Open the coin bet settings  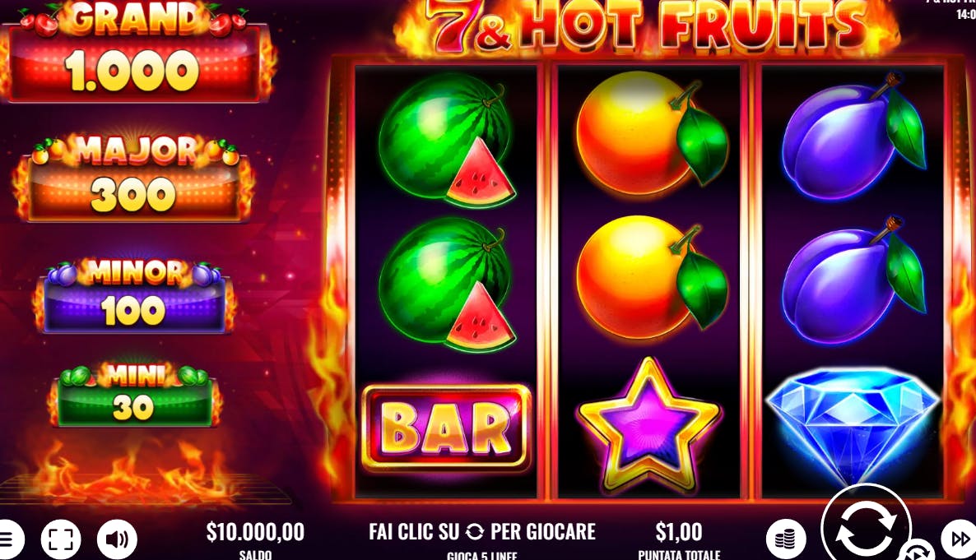click(786, 539)
